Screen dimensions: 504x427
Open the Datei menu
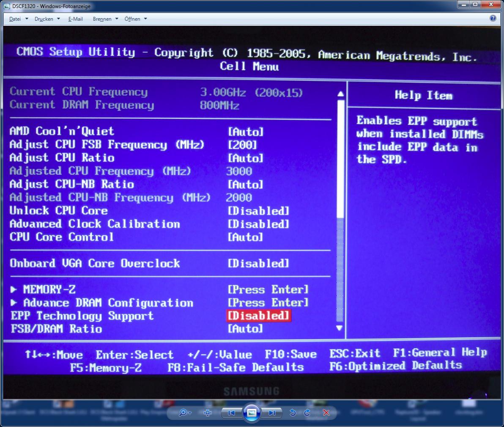pos(18,19)
